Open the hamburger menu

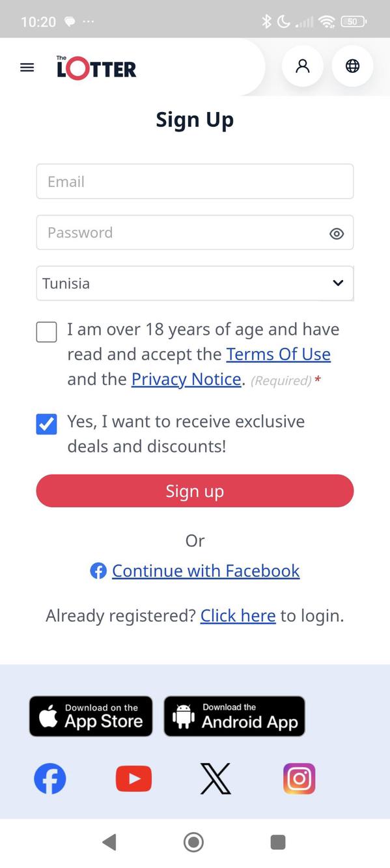click(x=27, y=67)
